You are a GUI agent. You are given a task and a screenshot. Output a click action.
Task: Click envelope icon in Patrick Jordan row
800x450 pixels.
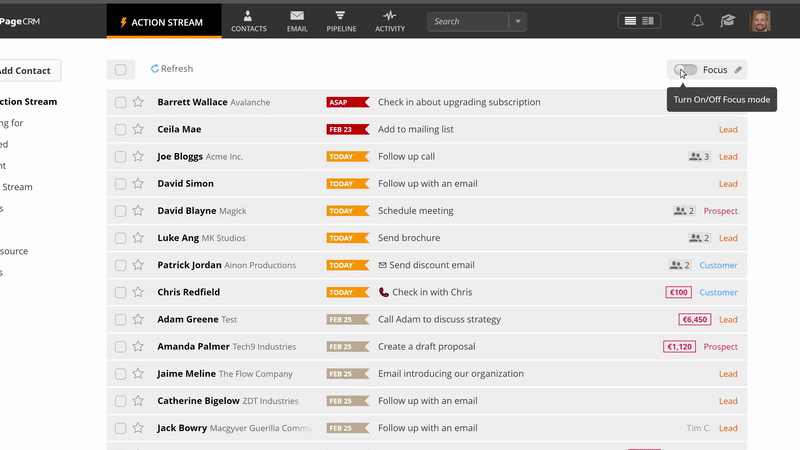pos(382,265)
